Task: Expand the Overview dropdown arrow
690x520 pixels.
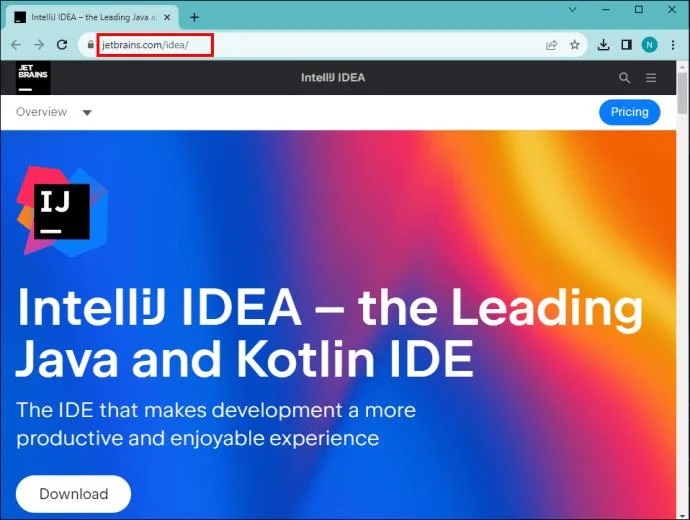Action: pos(87,113)
